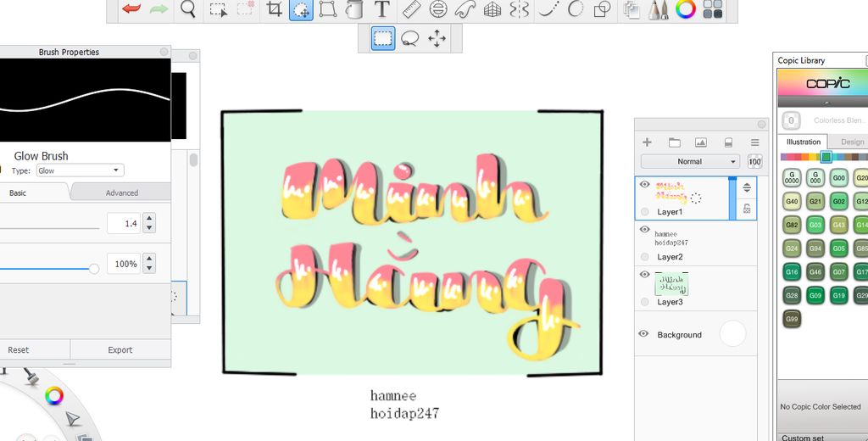
Task: Open the Copic Library swatches icon
Action: [x=713, y=8]
